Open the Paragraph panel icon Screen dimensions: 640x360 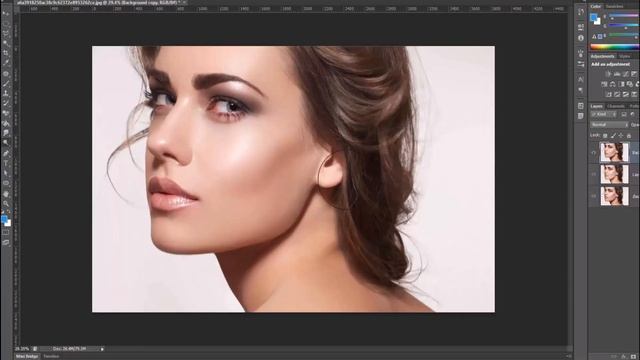[x=581, y=90]
